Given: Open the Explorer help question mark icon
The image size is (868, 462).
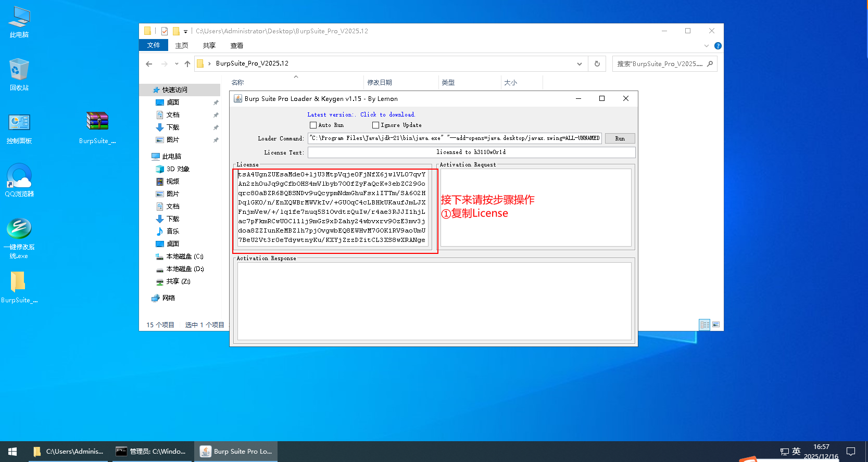Looking at the screenshot, I should point(718,46).
